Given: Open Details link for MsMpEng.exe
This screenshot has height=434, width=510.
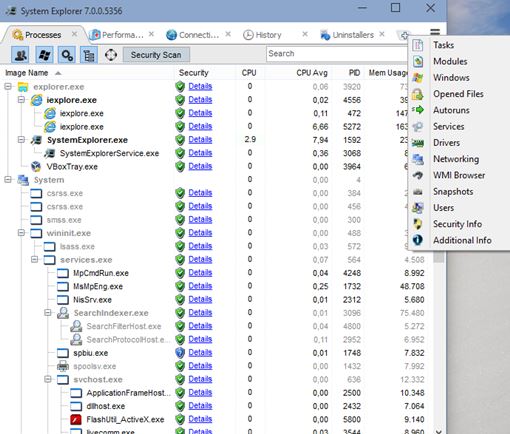Looking at the screenshot, I should pyautogui.click(x=200, y=286).
